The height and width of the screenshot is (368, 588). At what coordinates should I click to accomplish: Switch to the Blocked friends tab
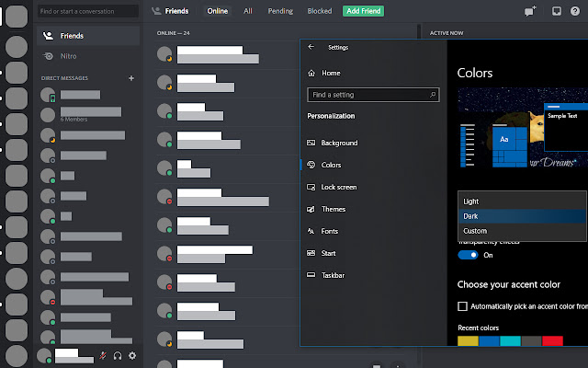tap(320, 11)
